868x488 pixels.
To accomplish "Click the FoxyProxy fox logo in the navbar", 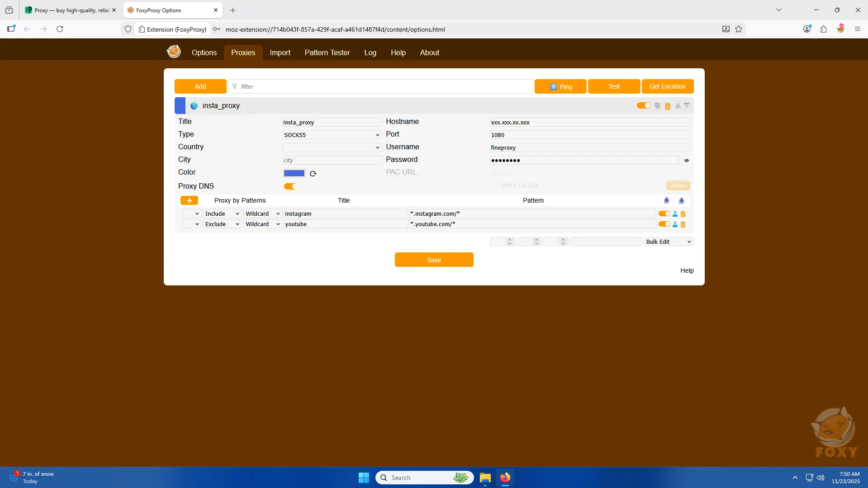I will click(x=174, y=52).
